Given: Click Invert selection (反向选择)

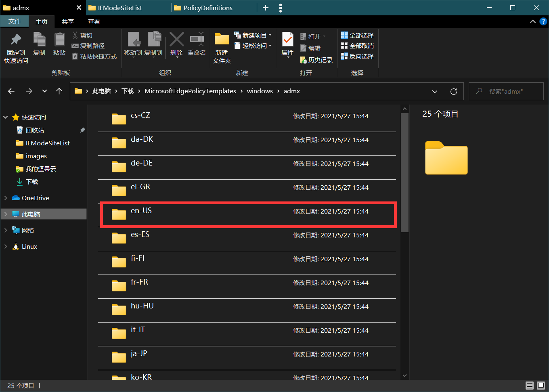Looking at the screenshot, I should click(357, 57).
